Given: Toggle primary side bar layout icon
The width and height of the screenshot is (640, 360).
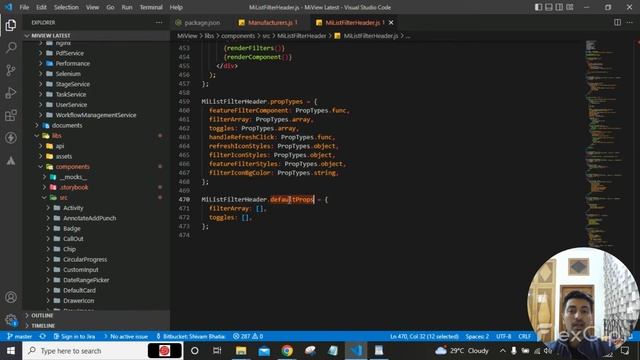Looking at the screenshot, I should coord(538,7).
